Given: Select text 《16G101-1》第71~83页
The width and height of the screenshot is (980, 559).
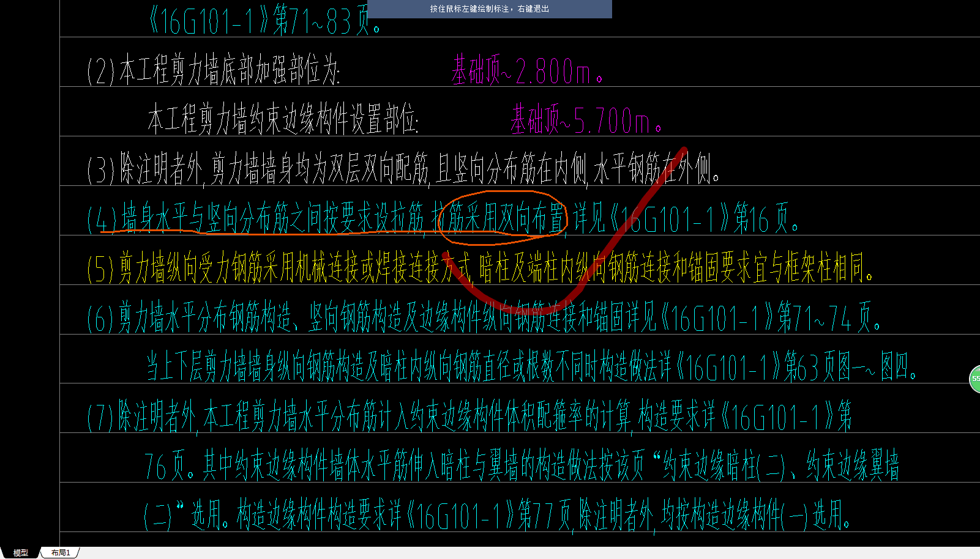Looking at the screenshot, I should click(x=264, y=21).
